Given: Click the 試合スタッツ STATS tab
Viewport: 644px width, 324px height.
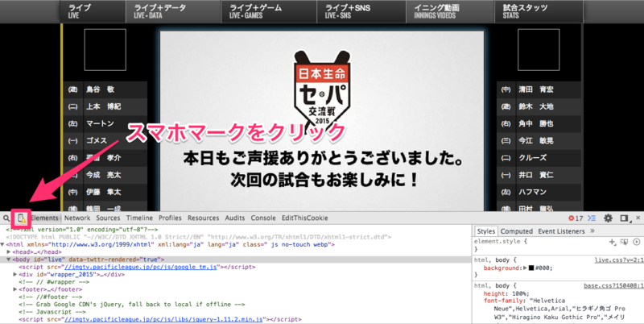Looking at the screenshot, I should click(x=539, y=11).
